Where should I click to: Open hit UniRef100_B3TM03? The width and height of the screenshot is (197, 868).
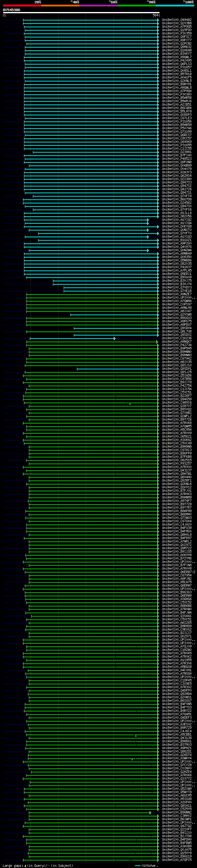[176, 745]
